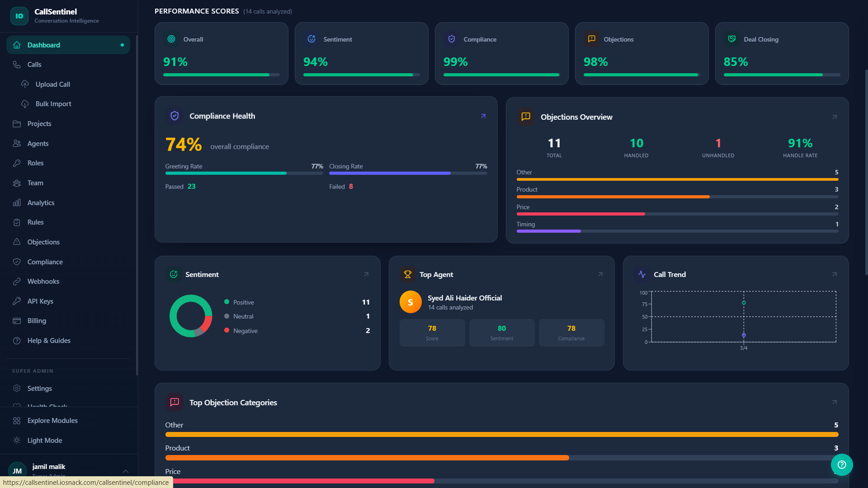Click the JM user avatar
This screenshot has height=488, width=868.
pyautogui.click(x=17, y=471)
